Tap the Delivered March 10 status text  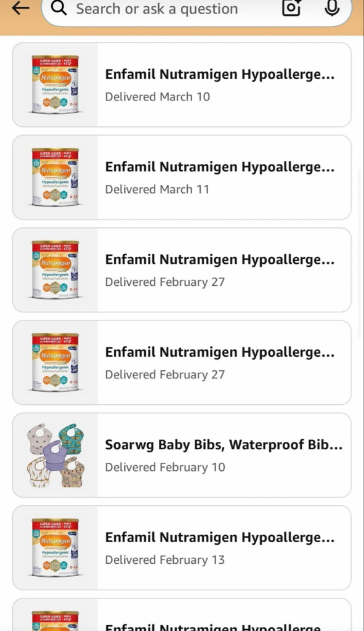pyautogui.click(x=157, y=97)
